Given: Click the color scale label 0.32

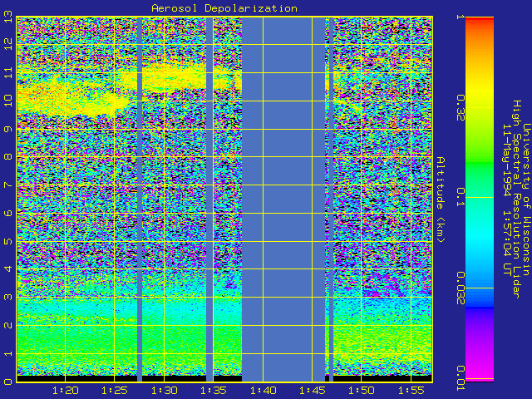Looking at the screenshot, I should coord(460,108).
